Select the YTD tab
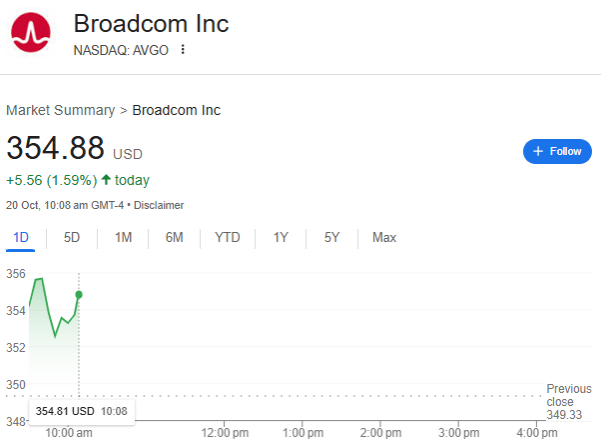Viewport: 602px width, 448px height. 227,237
